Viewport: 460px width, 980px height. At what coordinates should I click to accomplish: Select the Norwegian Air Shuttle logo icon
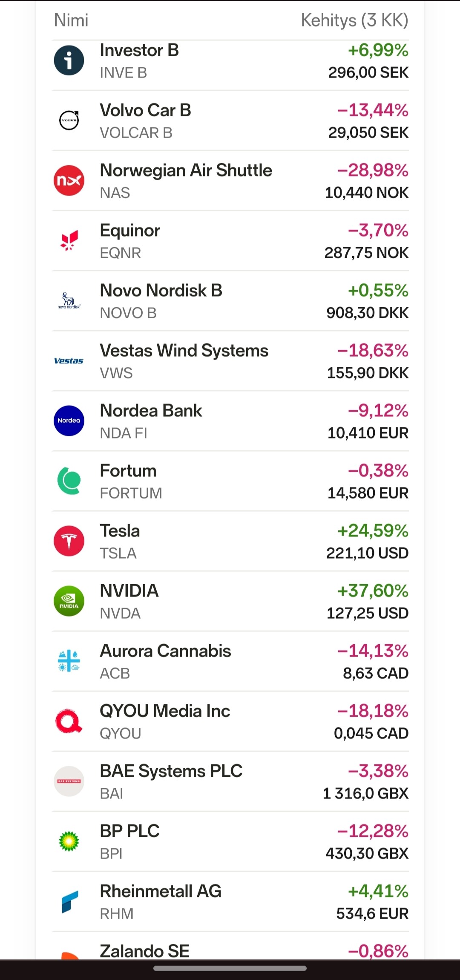(69, 181)
